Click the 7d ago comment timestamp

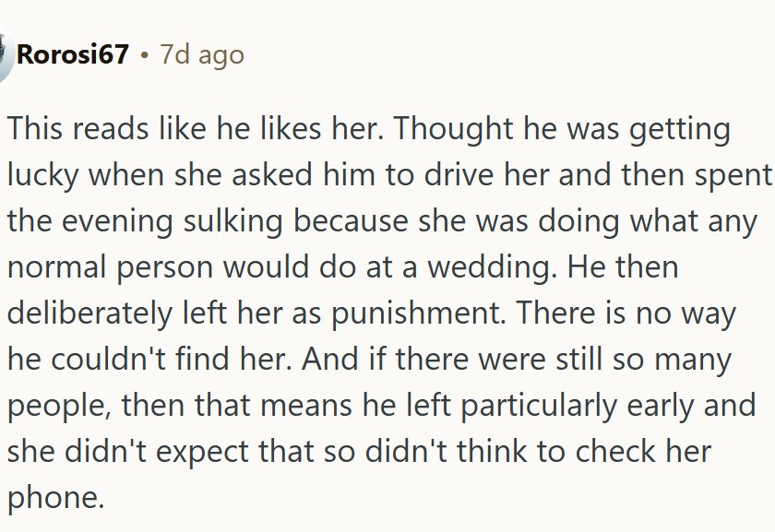coord(202,54)
